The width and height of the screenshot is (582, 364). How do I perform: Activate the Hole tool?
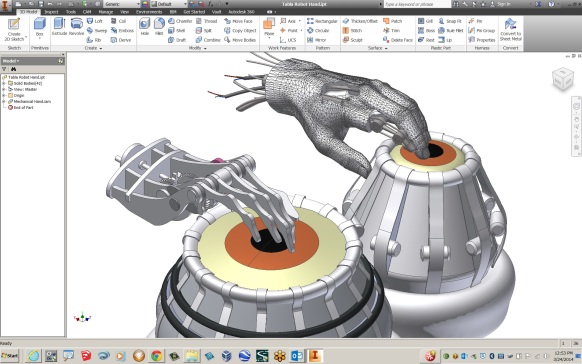point(144,26)
